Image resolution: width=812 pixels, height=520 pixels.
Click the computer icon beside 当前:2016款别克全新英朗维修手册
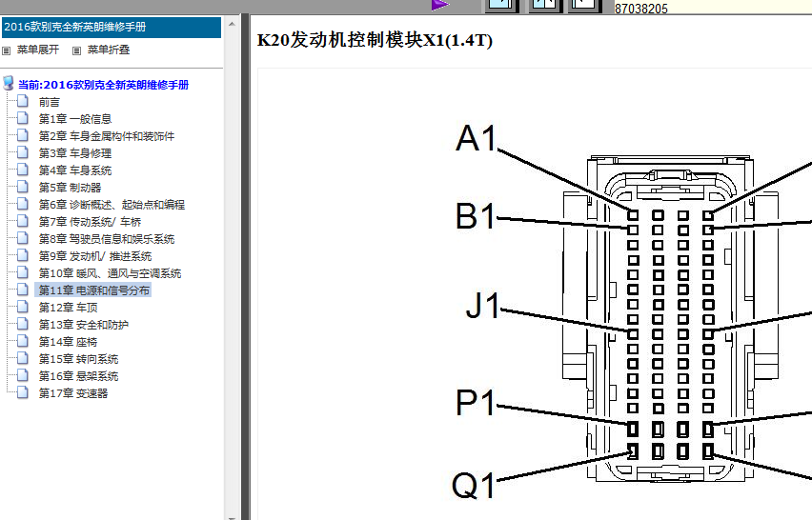[x=9, y=83]
